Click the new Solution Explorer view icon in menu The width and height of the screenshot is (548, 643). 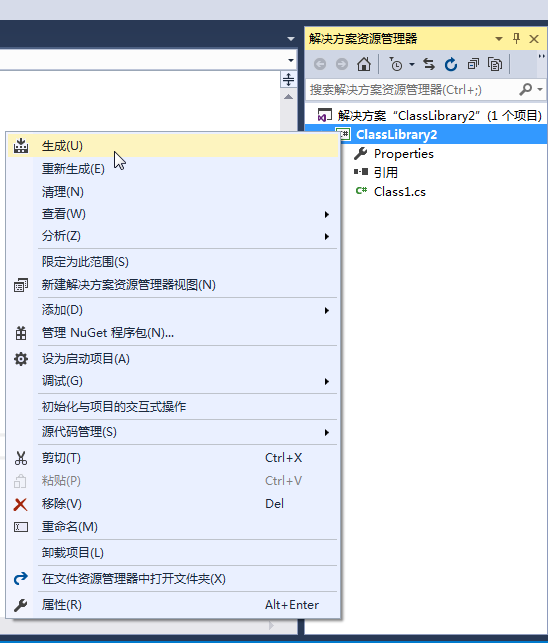tap(21, 285)
